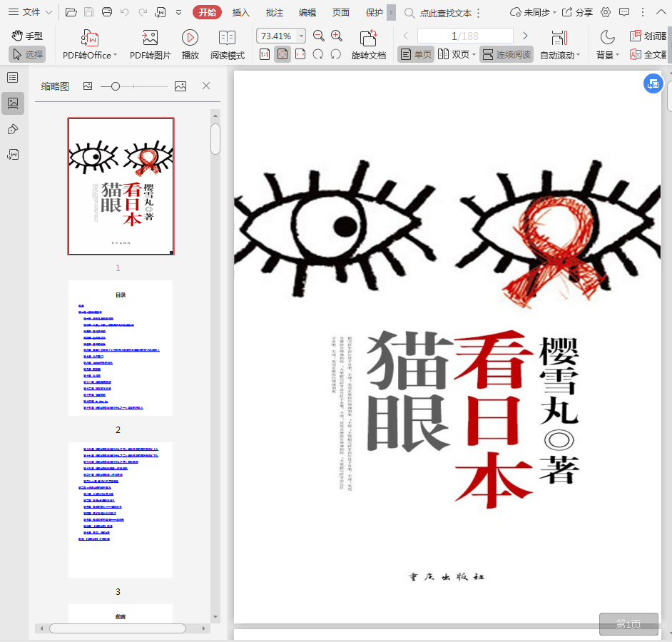Adjust the thumbnail size slider handle
This screenshot has width=672, height=642.
116,86
